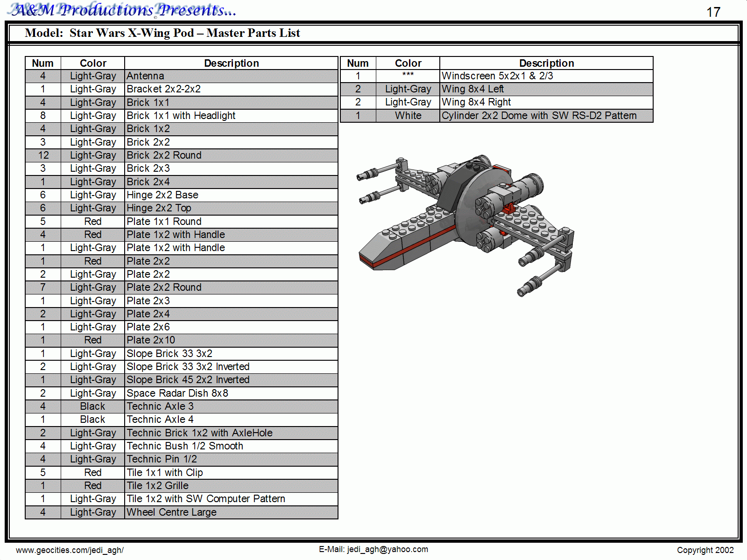Select the Antenna row in parts list
747x560 pixels.
(182, 76)
